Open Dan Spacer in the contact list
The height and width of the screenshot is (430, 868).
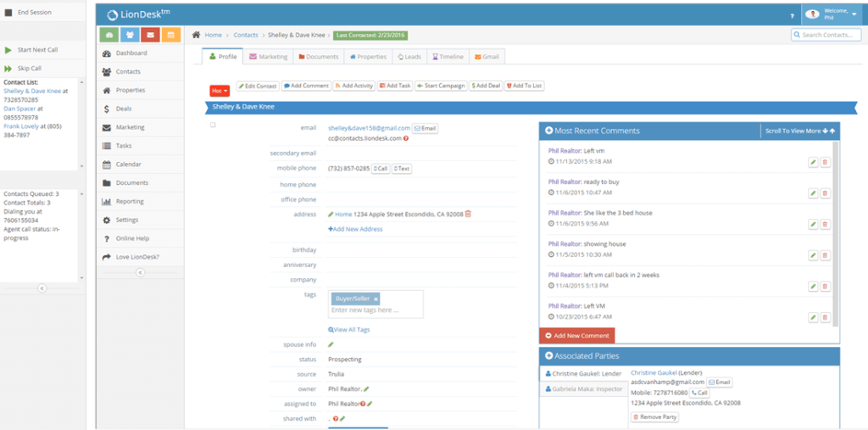(x=19, y=109)
